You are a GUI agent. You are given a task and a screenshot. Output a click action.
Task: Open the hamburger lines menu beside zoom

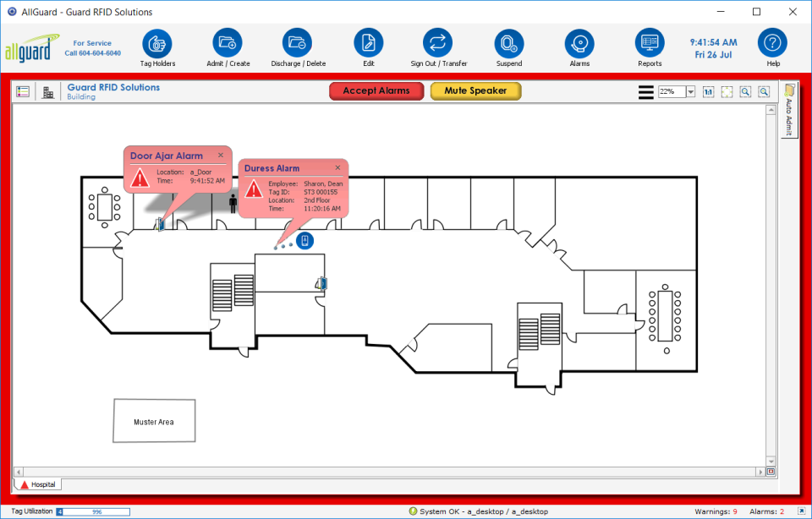(x=645, y=91)
